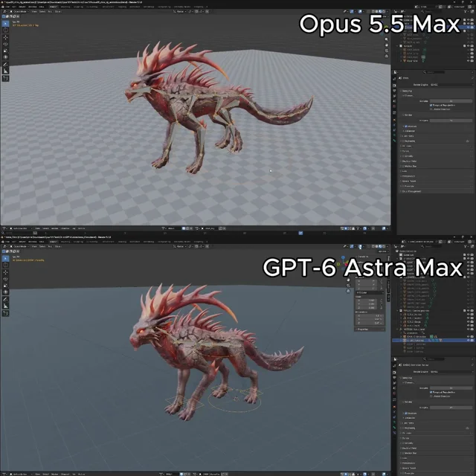Open the Render menu in top window
The width and height of the screenshot is (476, 476).
(x=22, y=7)
